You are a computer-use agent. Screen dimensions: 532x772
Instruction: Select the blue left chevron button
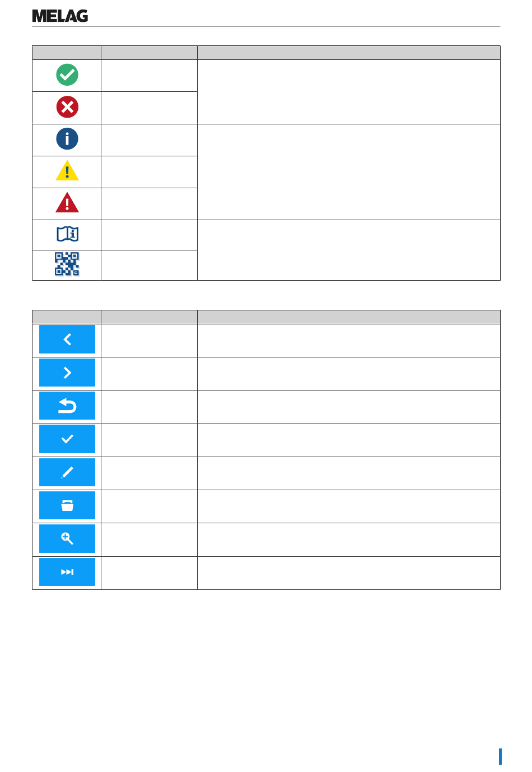click(x=67, y=340)
